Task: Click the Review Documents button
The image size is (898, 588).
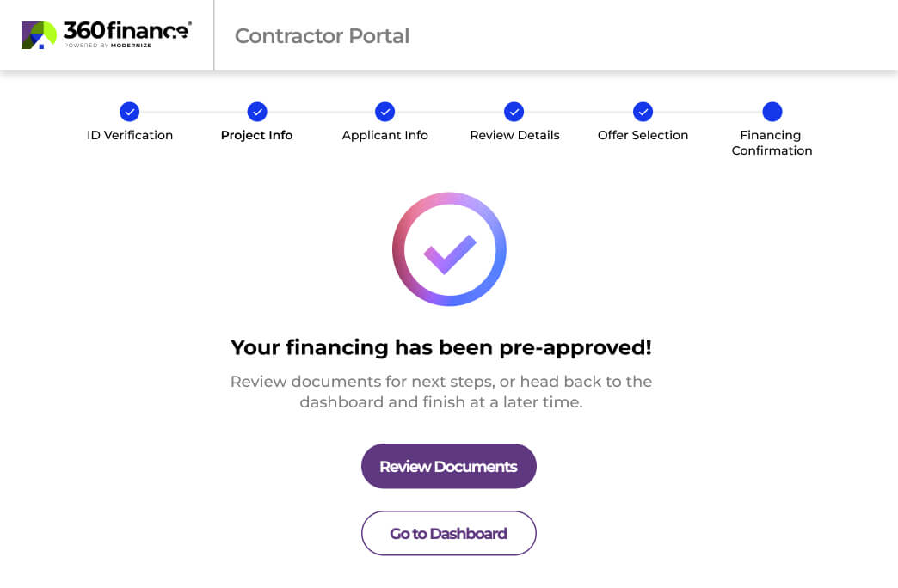Action: [x=449, y=467]
